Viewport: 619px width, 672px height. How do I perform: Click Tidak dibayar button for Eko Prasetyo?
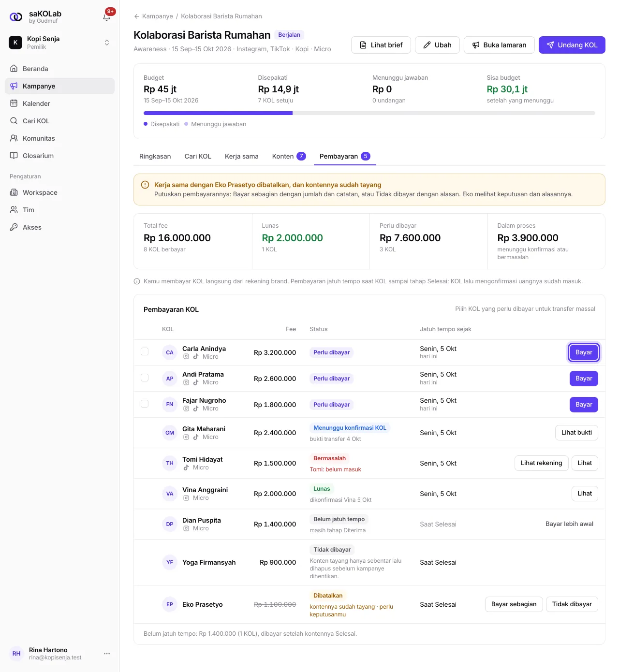click(x=572, y=604)
